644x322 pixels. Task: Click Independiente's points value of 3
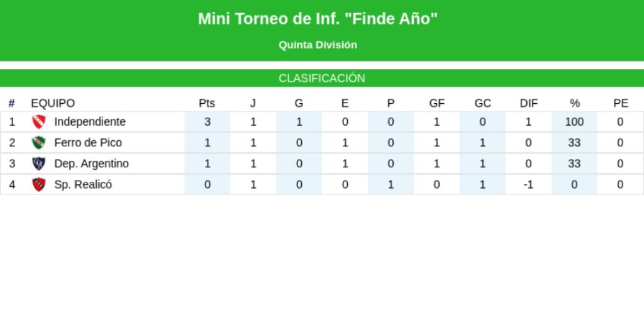tap(207, 122)
